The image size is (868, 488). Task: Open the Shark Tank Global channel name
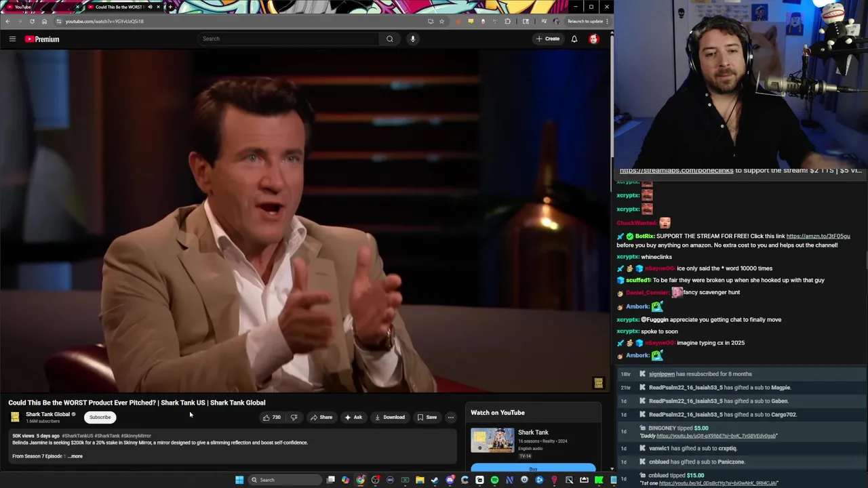point(47,414)
